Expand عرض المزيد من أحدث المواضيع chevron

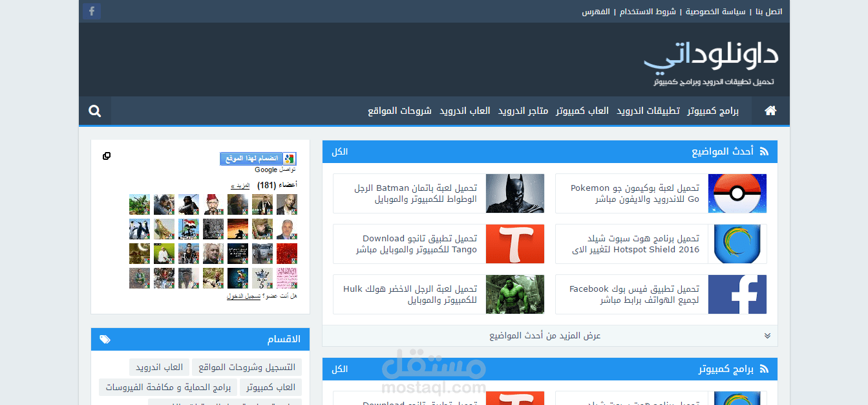pyautogui.click(x=767, y=336)
